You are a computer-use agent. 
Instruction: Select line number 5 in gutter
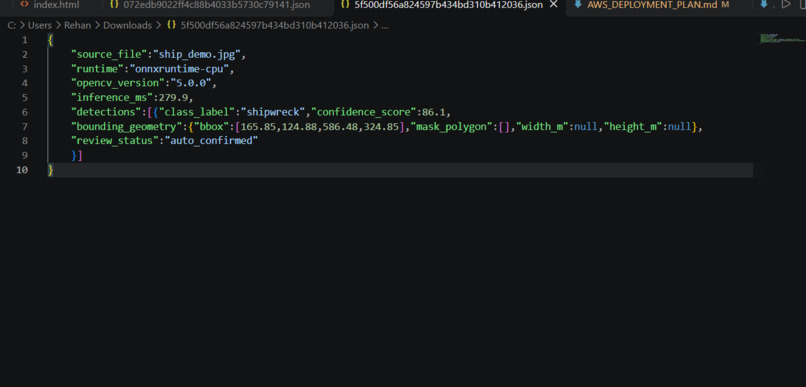[x=25, y=98]
